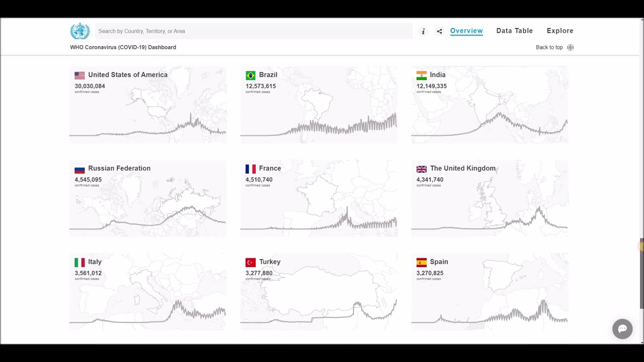This screenshot has width=644, height=362.
Task: Open the Brazil country link
Action: 268,75
